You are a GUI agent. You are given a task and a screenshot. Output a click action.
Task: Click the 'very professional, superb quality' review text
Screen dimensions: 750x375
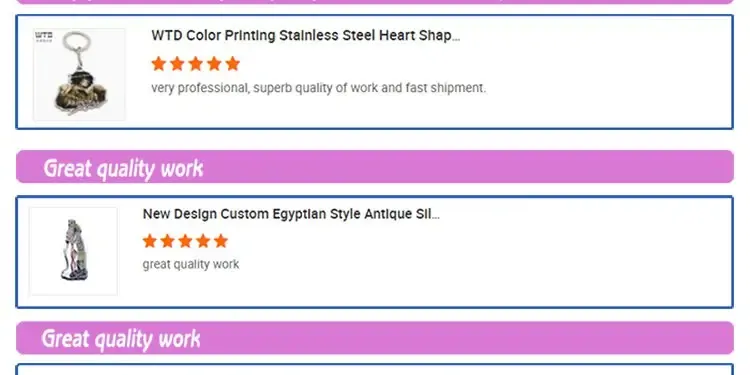[x=319, y=88]
